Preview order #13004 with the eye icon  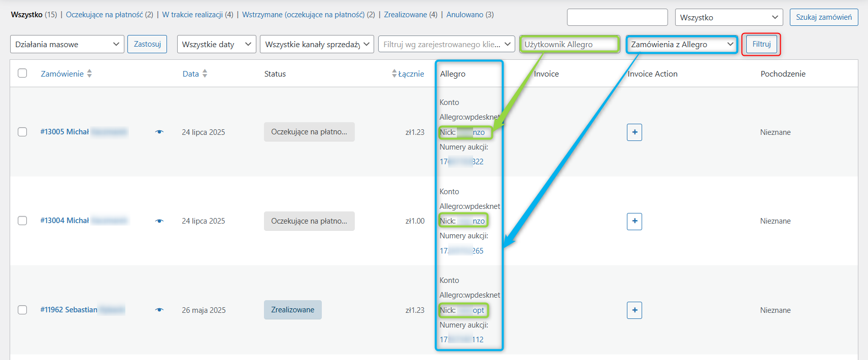point(159,221)
